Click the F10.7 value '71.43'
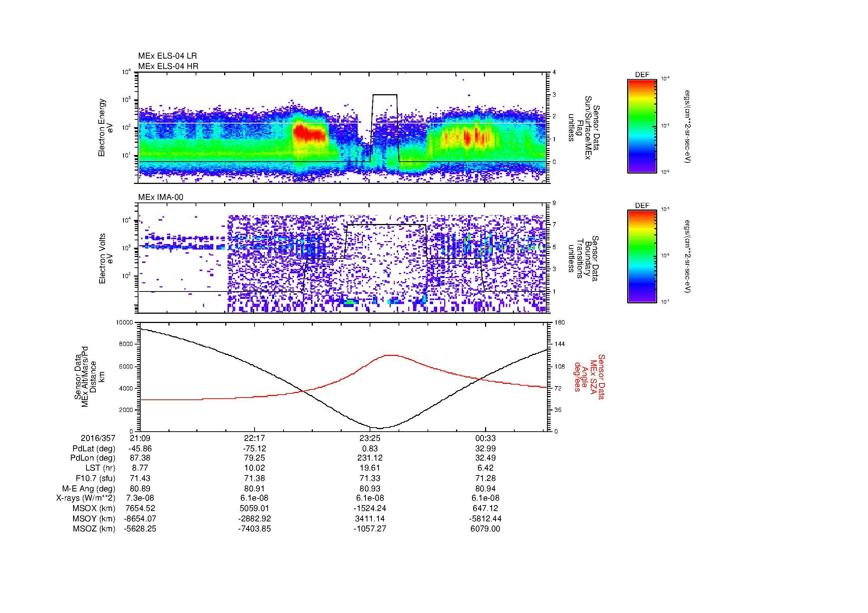Image resolution: width=868 pixels, height=613 pixels. coord(140,478)
